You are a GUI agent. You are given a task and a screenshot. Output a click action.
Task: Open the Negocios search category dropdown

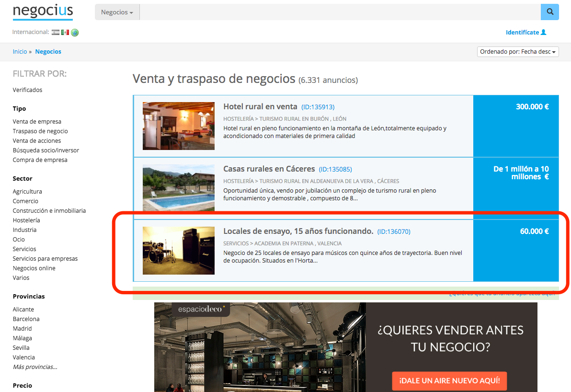pyautogui.click(x=117, y=12)
